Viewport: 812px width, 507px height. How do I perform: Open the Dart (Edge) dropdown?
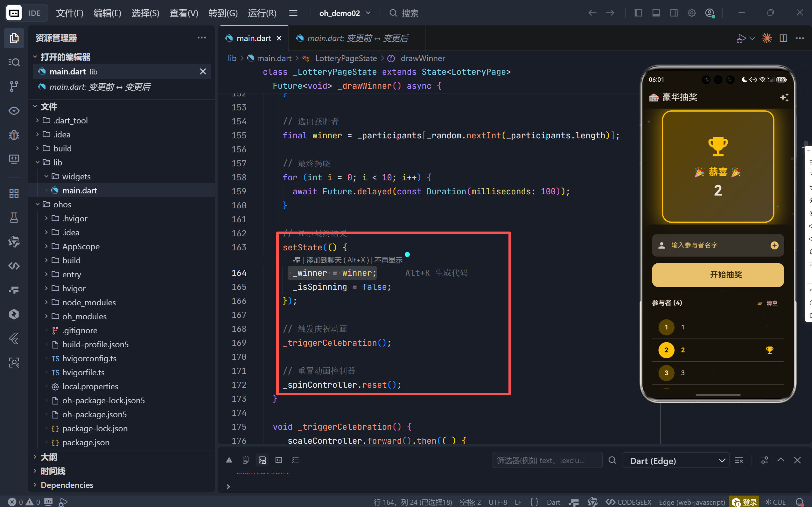[675, 460]
